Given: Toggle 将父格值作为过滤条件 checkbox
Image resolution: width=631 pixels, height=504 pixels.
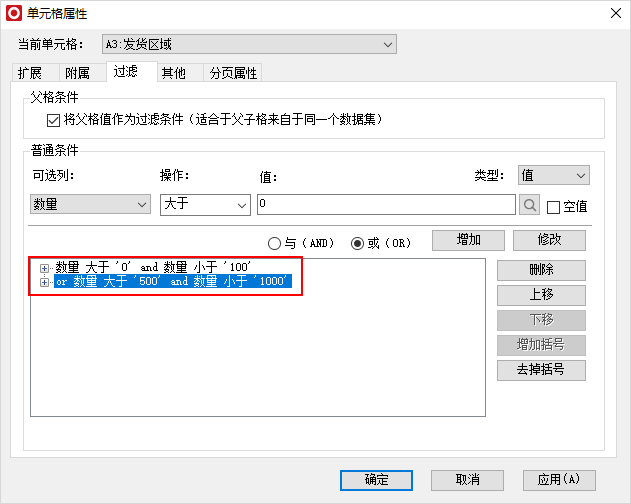Looking at the screenshot, I should point(54,120).
